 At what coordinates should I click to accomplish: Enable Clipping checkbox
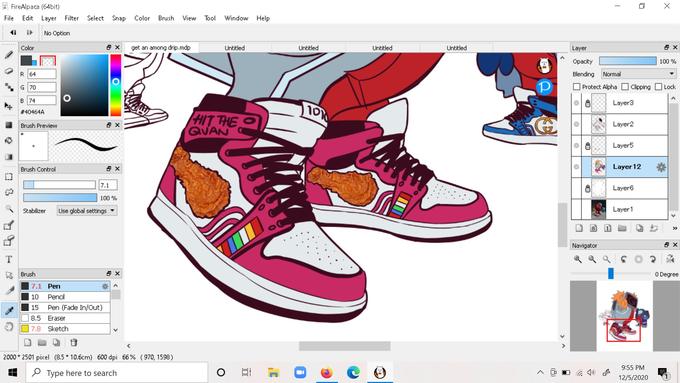click(x=625, y=87)
